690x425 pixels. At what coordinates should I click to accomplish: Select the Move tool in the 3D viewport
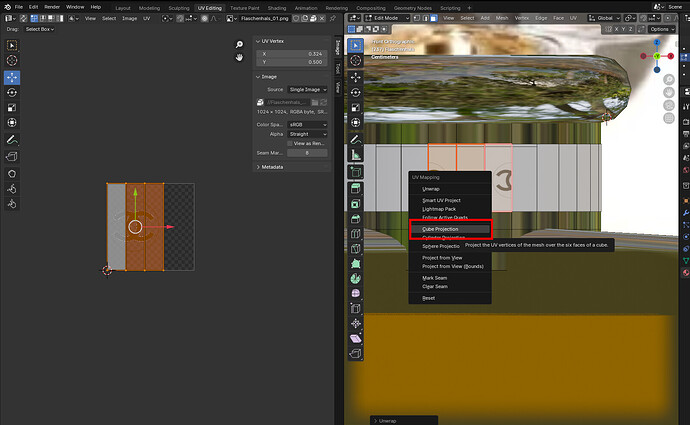point(356,77)
